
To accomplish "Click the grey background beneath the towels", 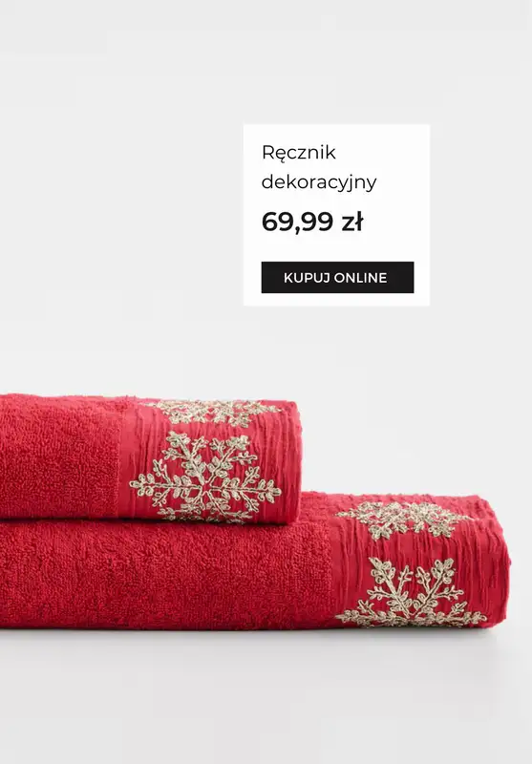I will click(x=266, y=697).
